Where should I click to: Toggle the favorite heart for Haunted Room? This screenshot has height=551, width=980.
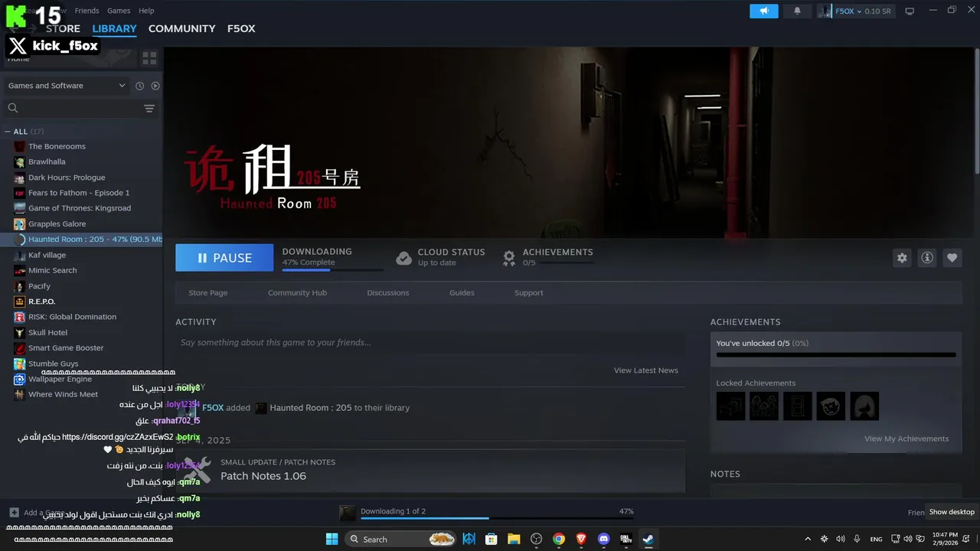click(x=952, y=258)
